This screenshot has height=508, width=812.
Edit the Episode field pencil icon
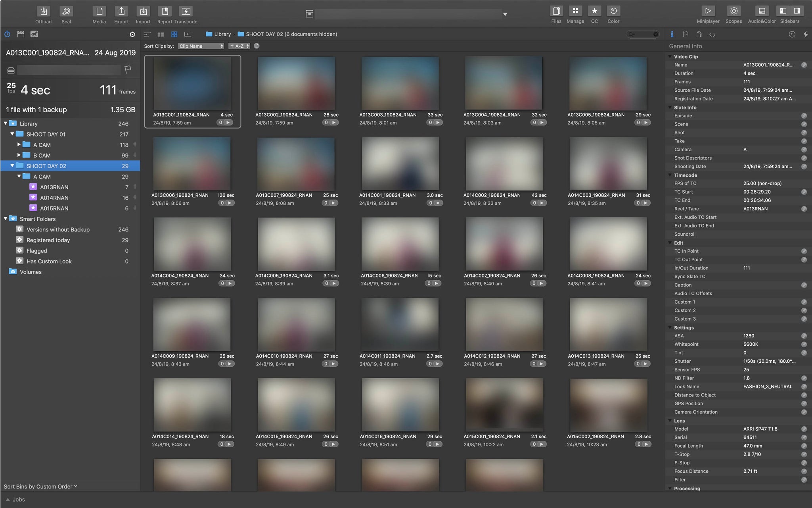(804, 116)
